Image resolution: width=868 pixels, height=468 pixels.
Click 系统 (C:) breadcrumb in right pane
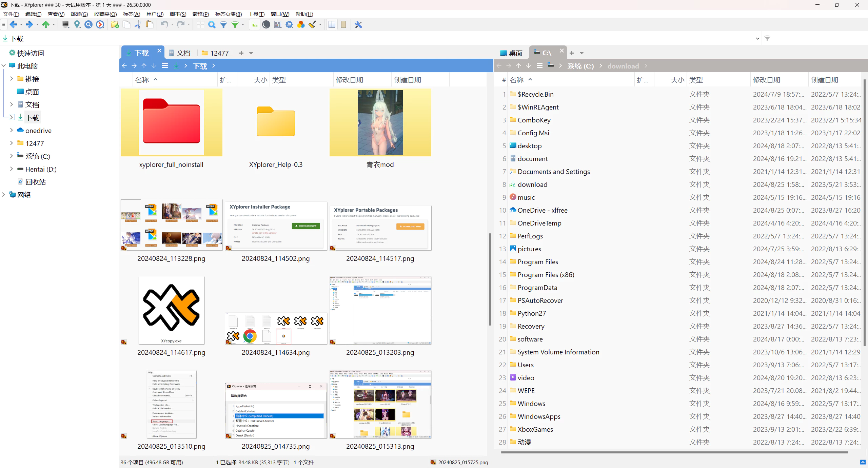pyautogui.click(x=580, y=66)
